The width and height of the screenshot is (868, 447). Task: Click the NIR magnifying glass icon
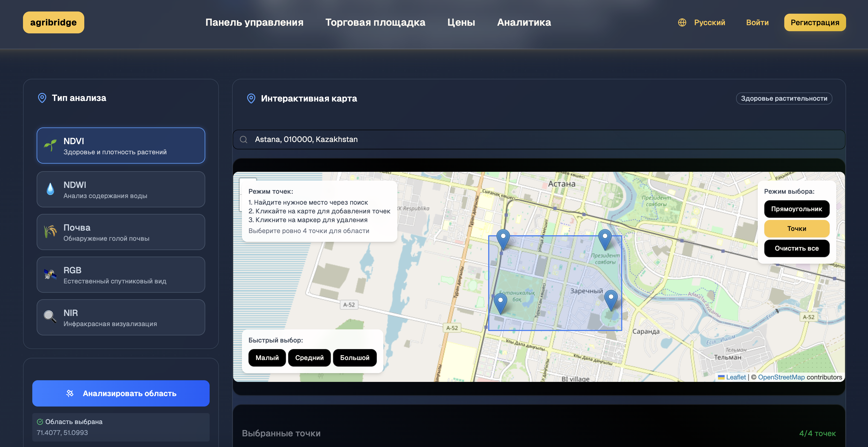[x=50, y=317]
